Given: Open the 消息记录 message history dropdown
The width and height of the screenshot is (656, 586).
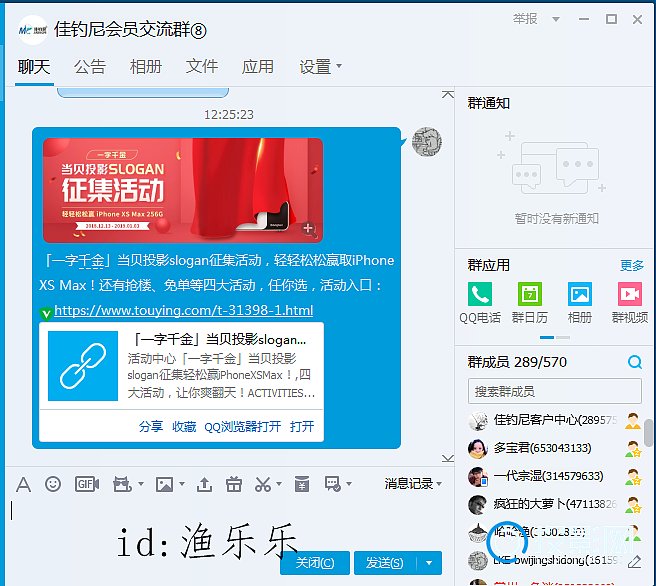Looking at the screenshot, I should pyautogui.click(x=413, y=484).
